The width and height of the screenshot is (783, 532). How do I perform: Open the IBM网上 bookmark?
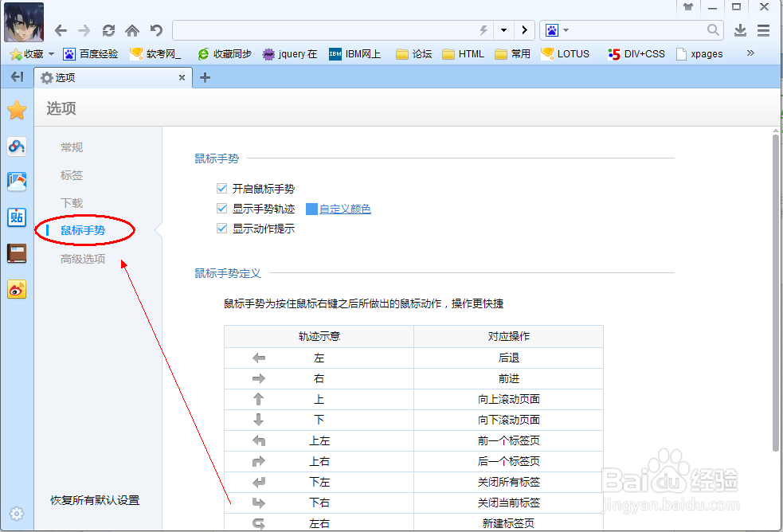[355, 54]
